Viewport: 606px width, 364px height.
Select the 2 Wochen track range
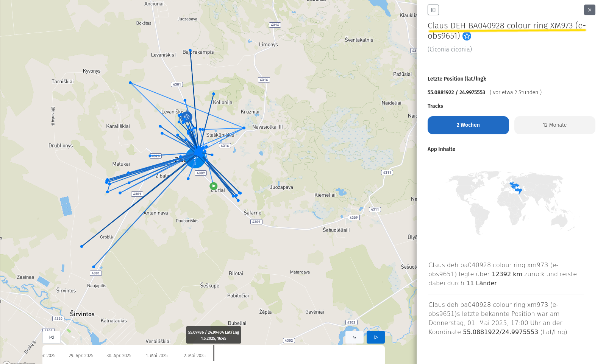[468, 125]
